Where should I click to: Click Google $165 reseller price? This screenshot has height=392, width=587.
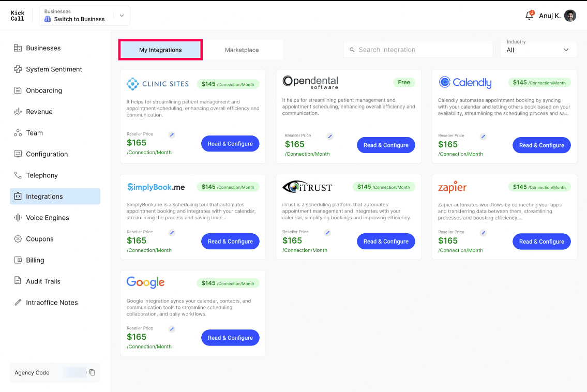pyautogui.click(x=137, y=337)
